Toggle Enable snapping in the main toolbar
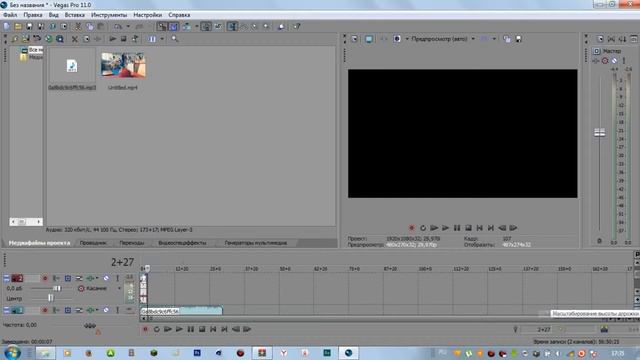The width and height of the screenshot is (640, 360). point(162,27)
